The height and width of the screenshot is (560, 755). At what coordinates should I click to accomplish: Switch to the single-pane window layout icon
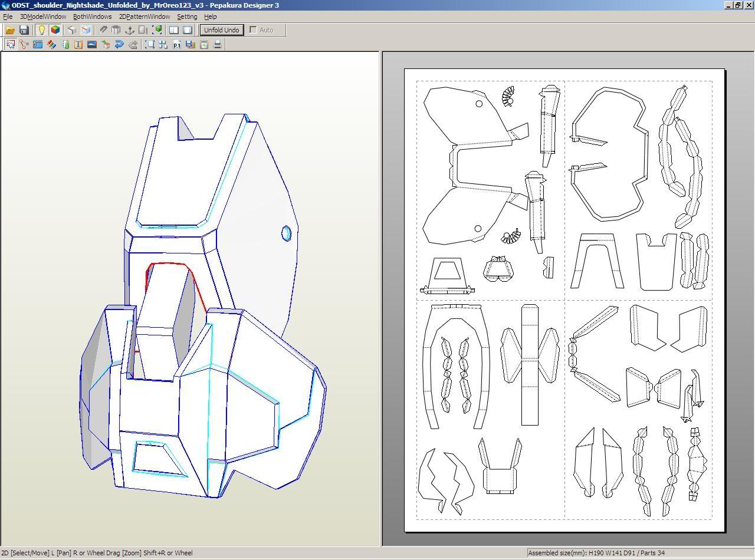188,30
